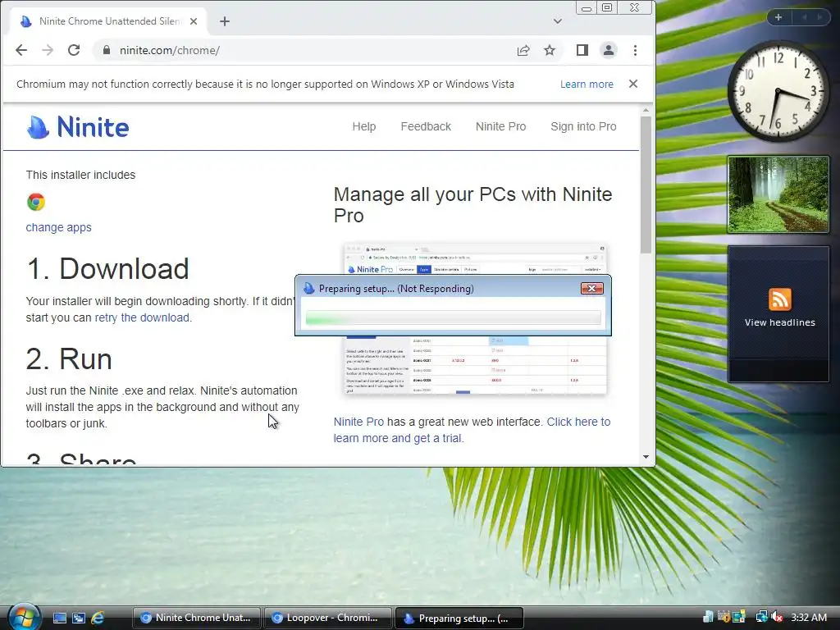Go to Ninite Pro
Image resolution: width=840 pixels, height=630 pixels.
point(501,126)
